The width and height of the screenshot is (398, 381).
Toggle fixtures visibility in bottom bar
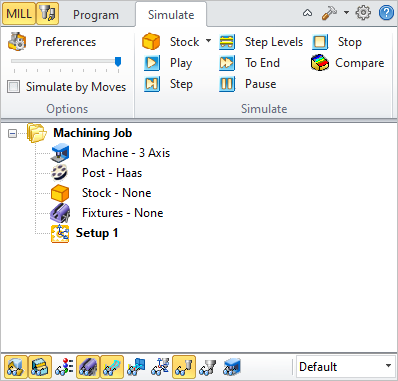[88, 367]
